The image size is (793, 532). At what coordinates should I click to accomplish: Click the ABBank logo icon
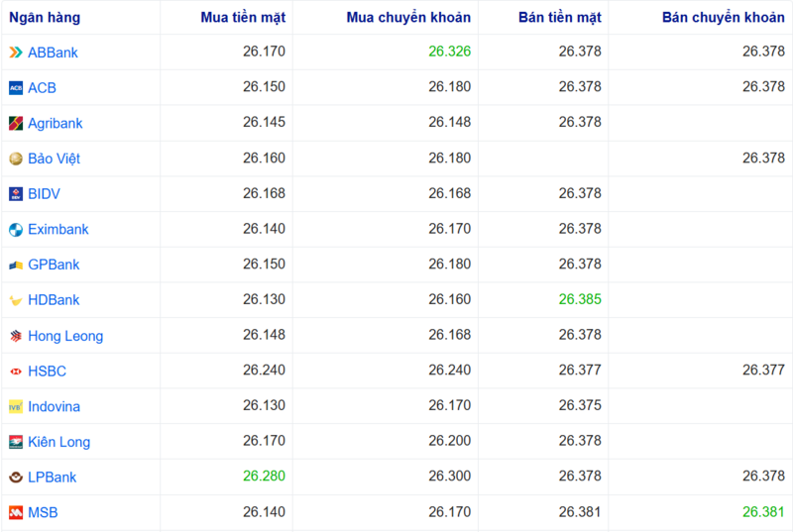tap(16, 53)
